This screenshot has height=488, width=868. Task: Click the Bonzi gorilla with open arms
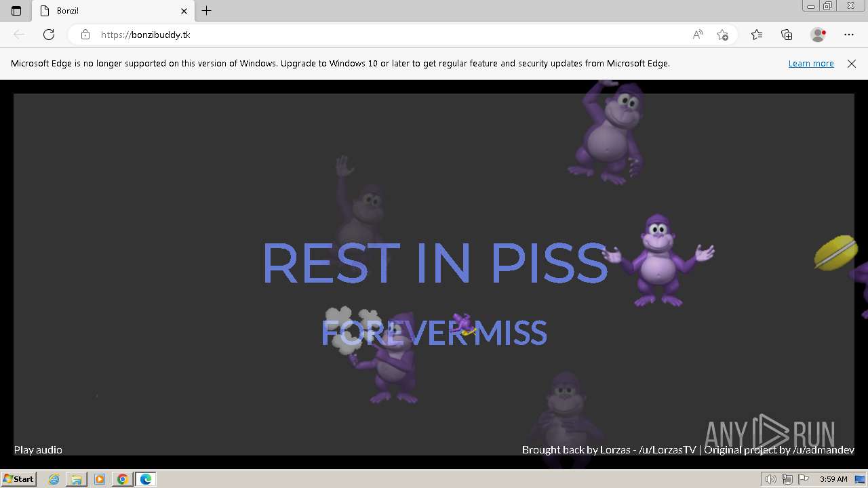pyautogui.click(x=658, y=260)
